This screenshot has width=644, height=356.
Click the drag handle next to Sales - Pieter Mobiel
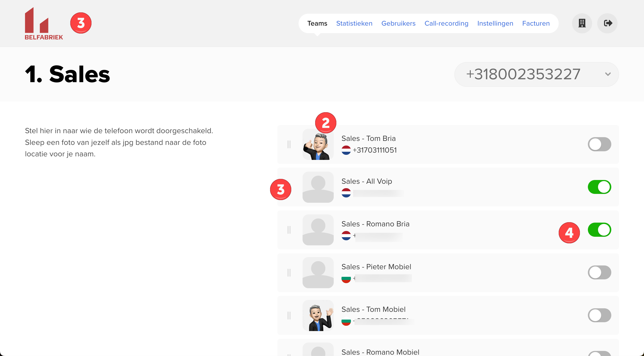click(289, 273)
